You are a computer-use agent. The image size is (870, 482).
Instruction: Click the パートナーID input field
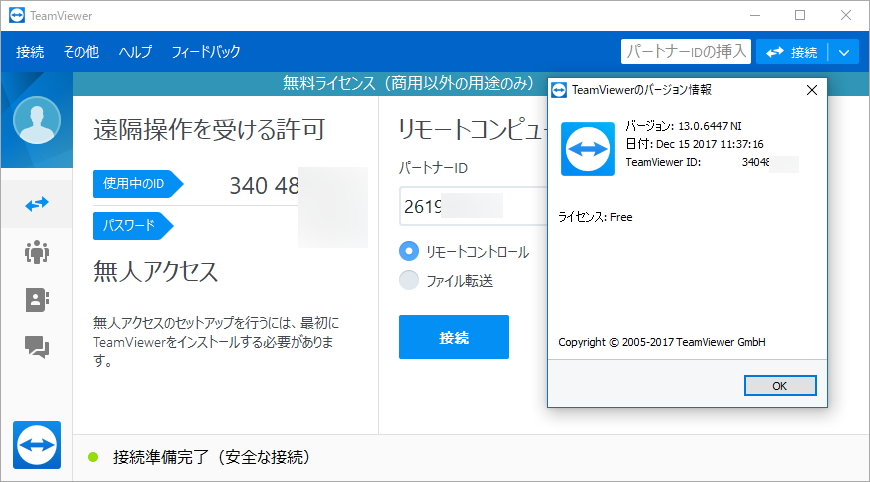point(473,206)
